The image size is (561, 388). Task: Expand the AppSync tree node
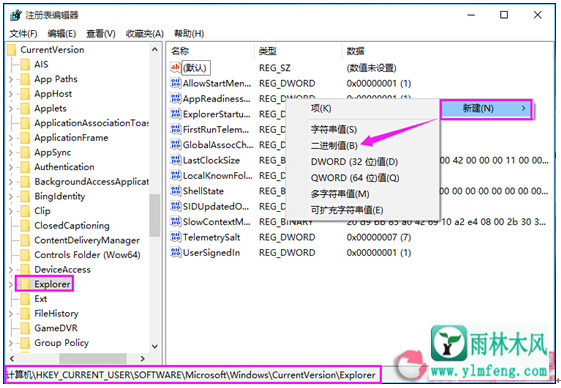tap(10, 152)
